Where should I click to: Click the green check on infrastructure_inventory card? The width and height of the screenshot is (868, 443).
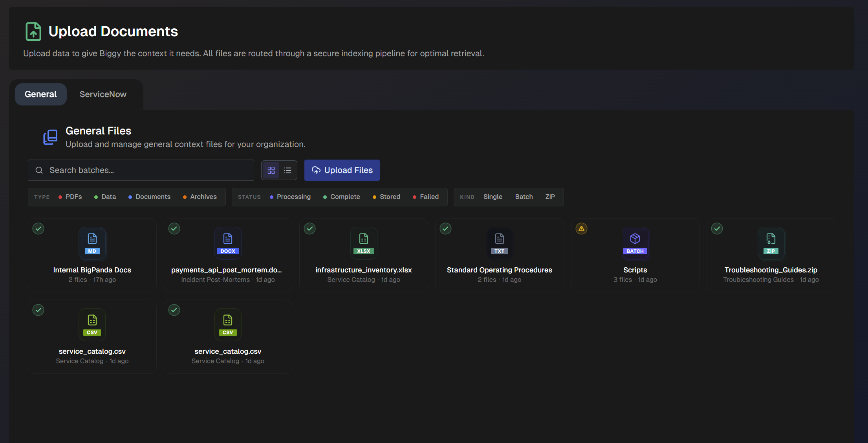point(310,228)
